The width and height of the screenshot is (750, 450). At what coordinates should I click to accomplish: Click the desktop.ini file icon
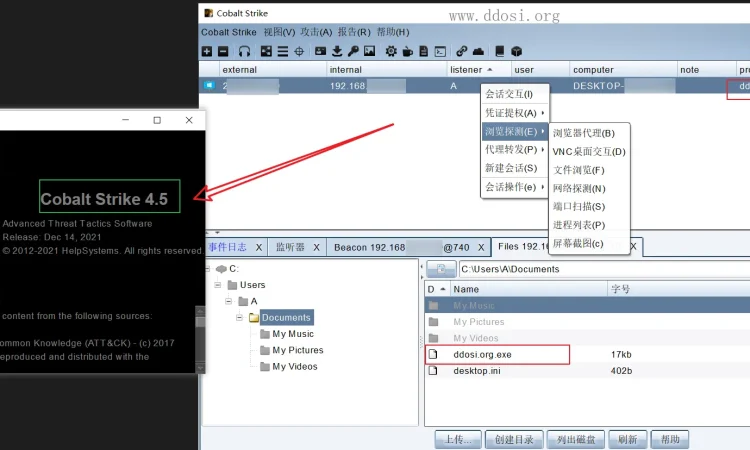tap(433, 371)
